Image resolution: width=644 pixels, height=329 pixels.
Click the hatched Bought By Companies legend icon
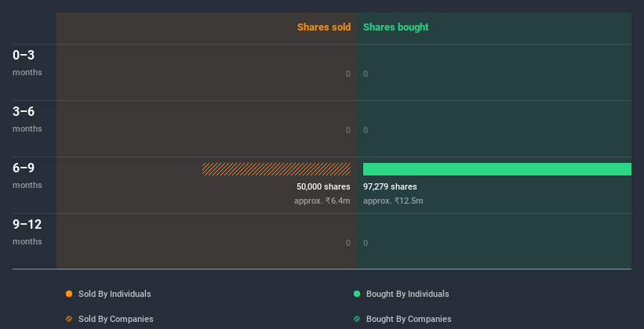coord(357,319)
